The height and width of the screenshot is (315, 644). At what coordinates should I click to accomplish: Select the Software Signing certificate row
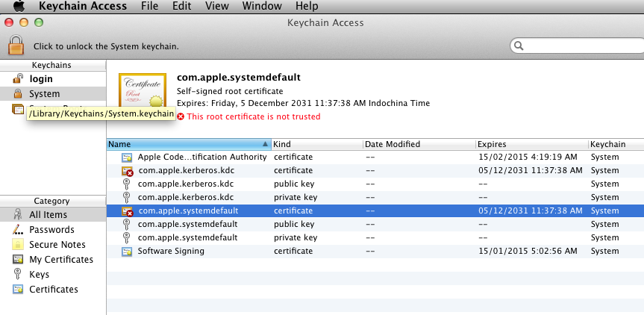click(x=171, y=252)
